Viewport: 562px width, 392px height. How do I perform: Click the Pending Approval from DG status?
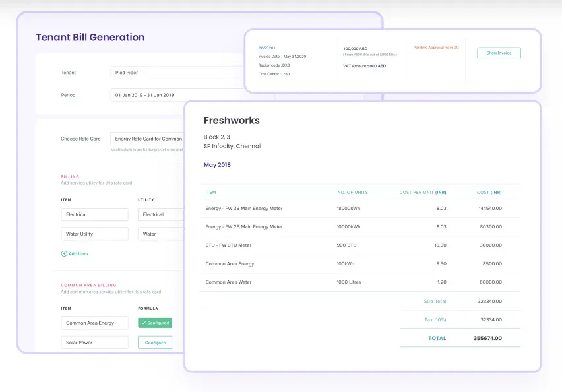(x=435, y=48)
